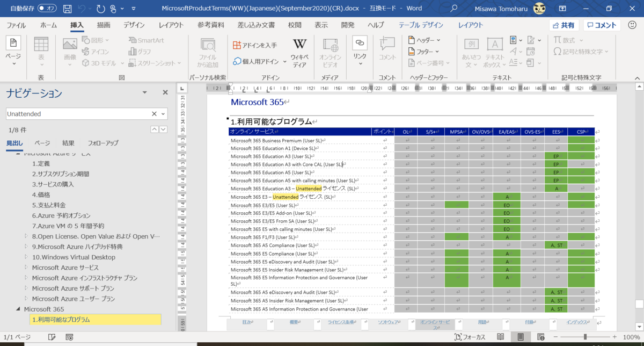Viewport: 644px width, 346px height.
Task: Open 記号と特殊文字 symbols menu
Action: tap(581, 52)
